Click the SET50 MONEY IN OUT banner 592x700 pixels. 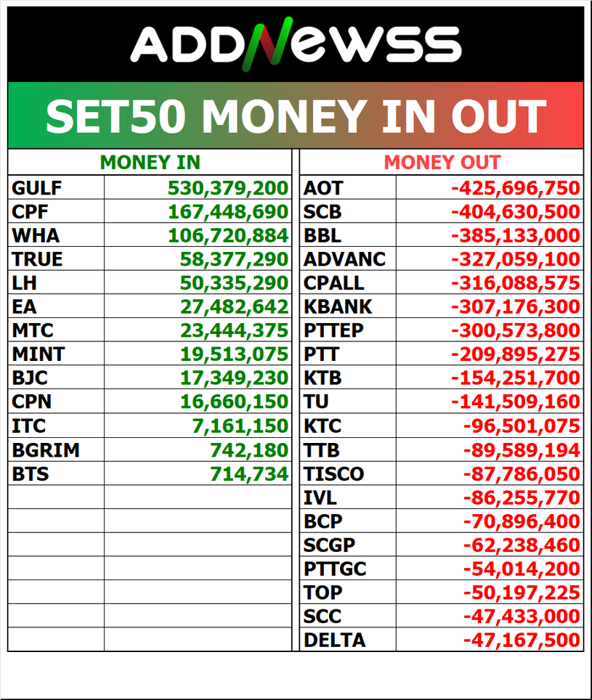[x=296, y=115]
